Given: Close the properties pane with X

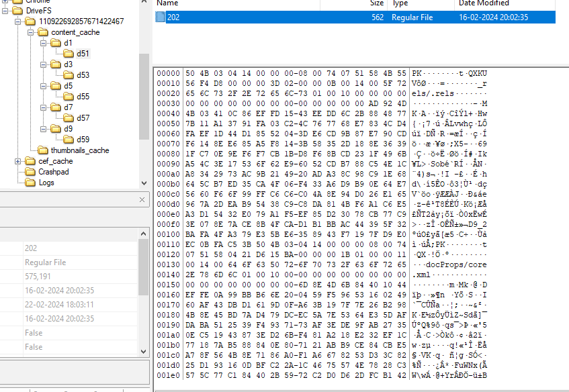Looking at the screenshot, I should click(142, 200).
